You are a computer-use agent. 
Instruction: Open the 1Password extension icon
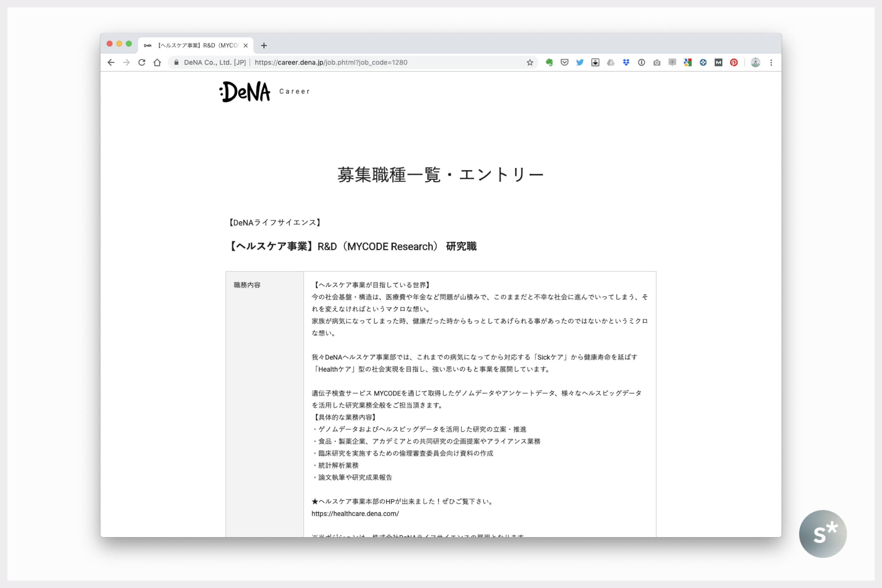(x=641, y=63)
